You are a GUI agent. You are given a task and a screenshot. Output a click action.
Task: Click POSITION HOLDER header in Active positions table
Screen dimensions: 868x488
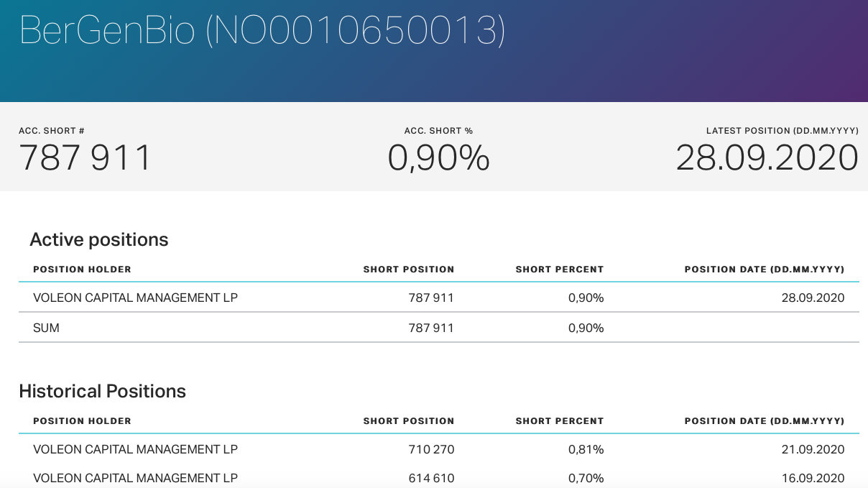coord(82,270)
